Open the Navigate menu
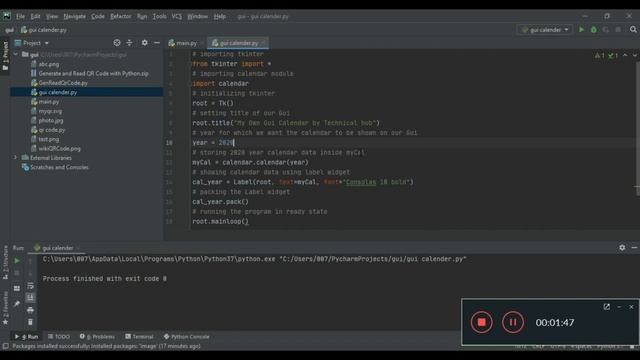This screenshot has height=360, width=640. point(75,16)
